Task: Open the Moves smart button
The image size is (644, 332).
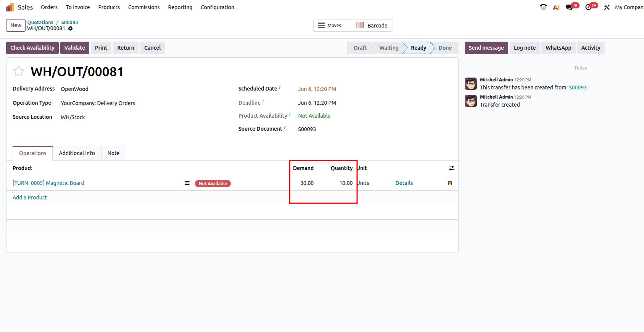Action: coord(333,26)
